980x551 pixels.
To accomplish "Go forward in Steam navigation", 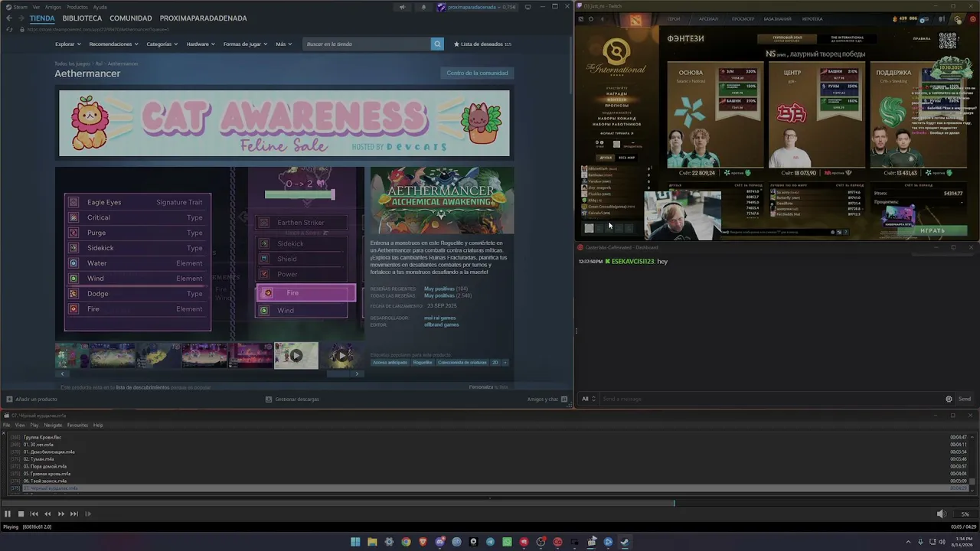I will coord(20,18).
